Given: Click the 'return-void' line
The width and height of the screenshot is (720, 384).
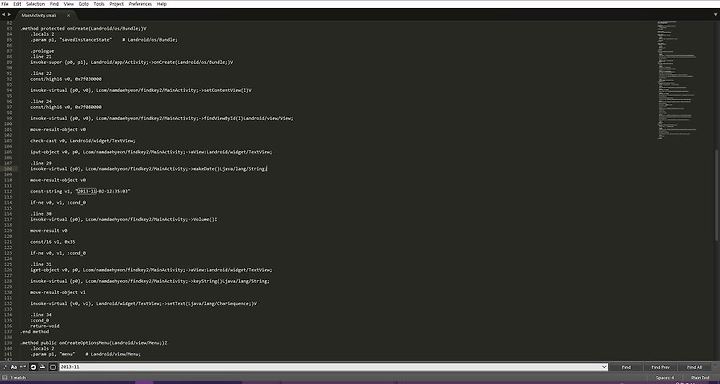Looking at the screenshot, I should (45, 326).
